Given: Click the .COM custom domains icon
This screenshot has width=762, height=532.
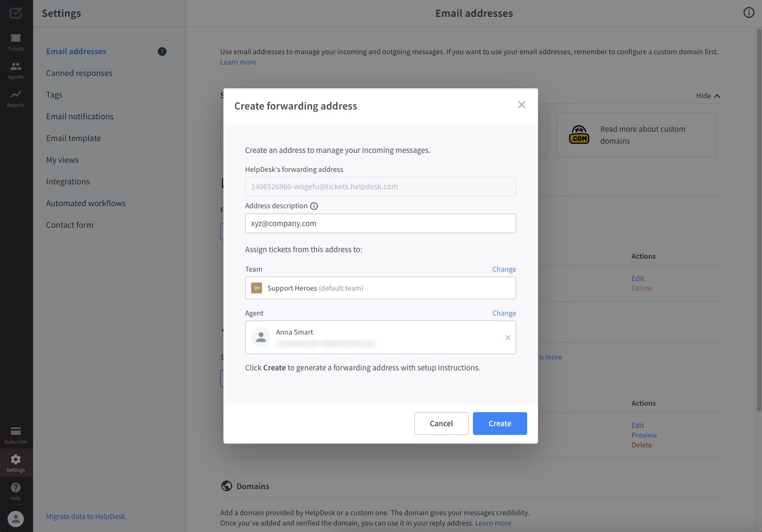Looking at the screenshot, I should (579, 134).
